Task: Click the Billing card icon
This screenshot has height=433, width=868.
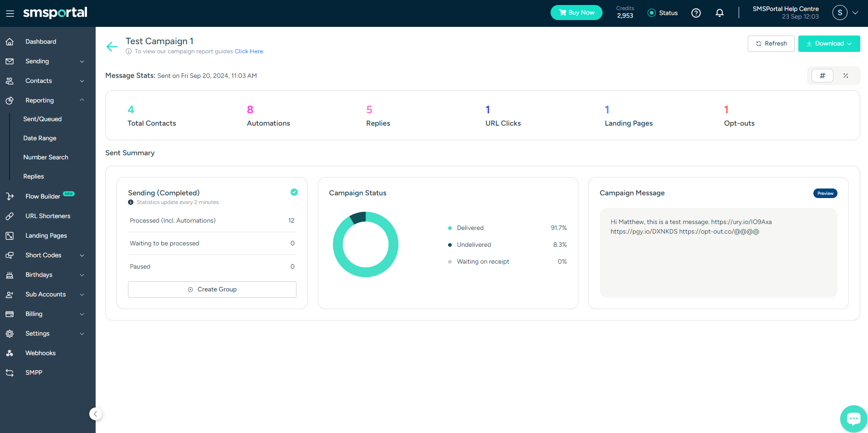Action: pyautogui.click(x=10, y=314)
